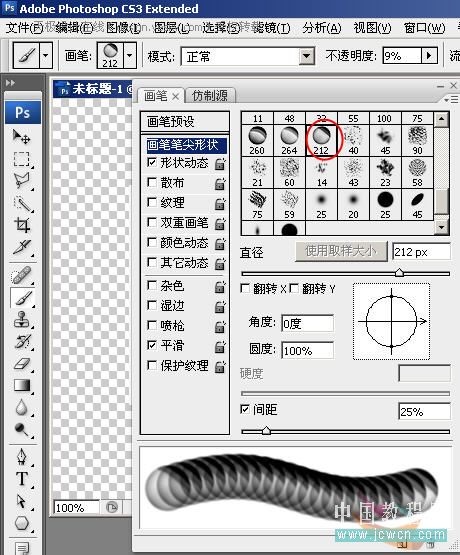This screenshot has width=460, height=555.
Task: Select the Spot Healing Brush tool
Action: [22, 275]
